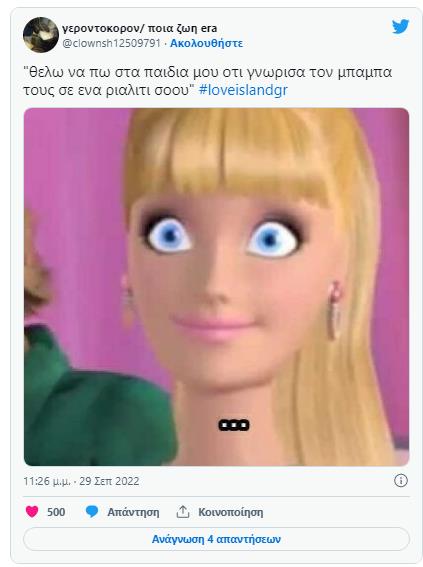
Task: Click the Ανάγνωση 4 απαντήσεων button
Action: [x=216, y=539]
